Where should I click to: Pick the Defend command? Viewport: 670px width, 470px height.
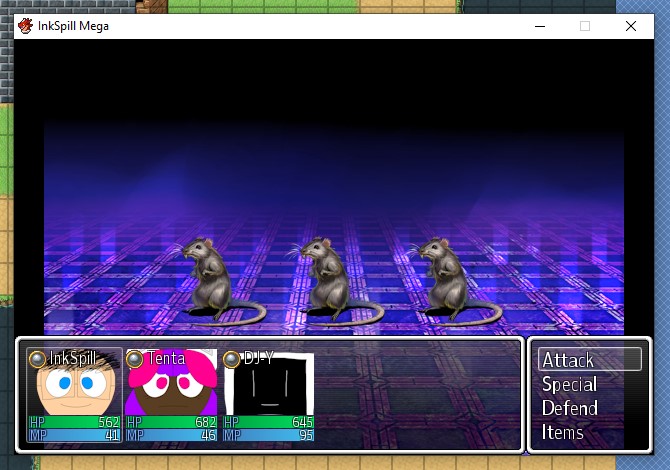pyautogui.click(x=569, y=408)
